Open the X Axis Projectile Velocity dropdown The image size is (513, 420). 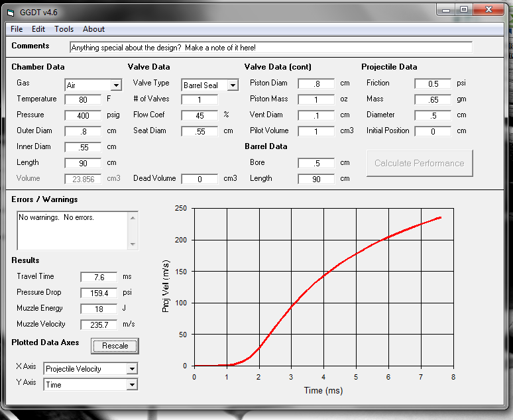132,369
